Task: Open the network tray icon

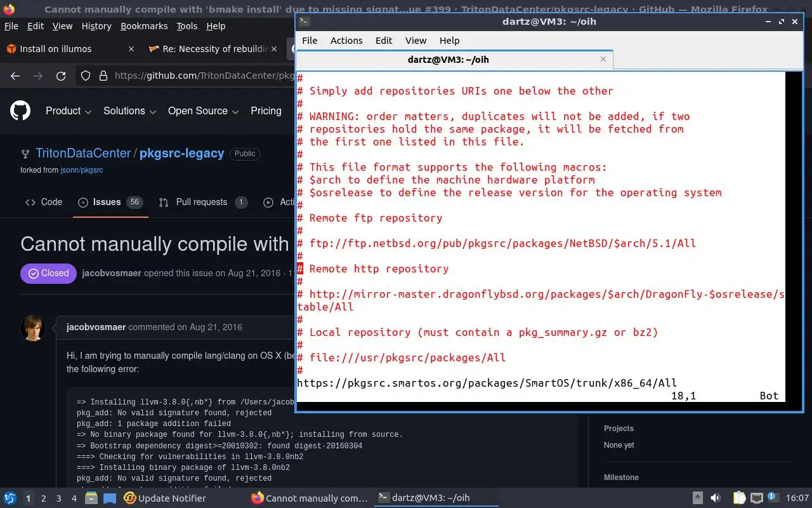Action: coord(756,498)
